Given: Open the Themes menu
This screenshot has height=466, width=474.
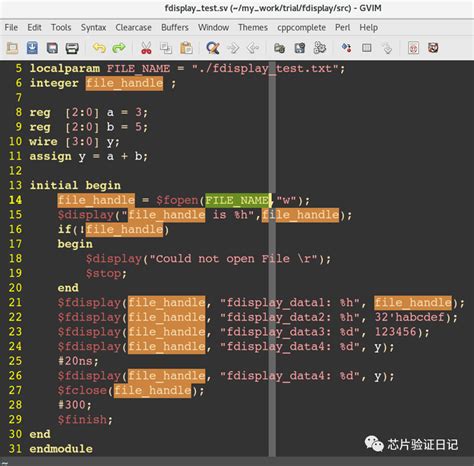Looking at the screenshot, I should (x=253, y=27).
